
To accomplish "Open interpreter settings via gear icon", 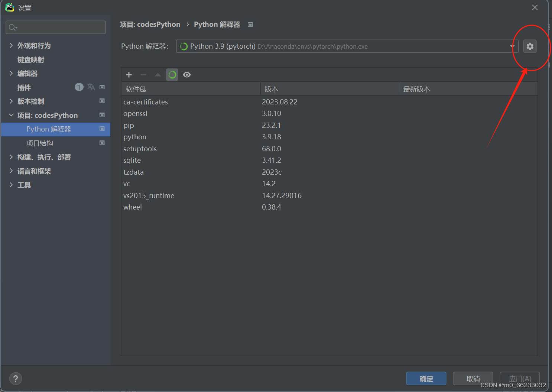I will click(530, 46).
